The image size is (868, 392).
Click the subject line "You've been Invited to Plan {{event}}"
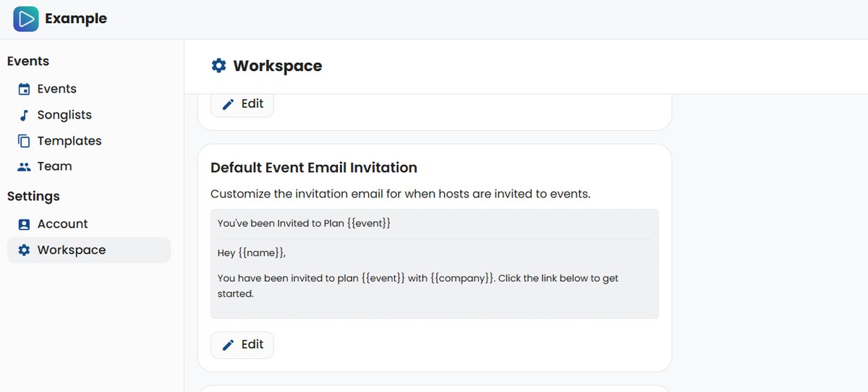click(x=304, y=223)
